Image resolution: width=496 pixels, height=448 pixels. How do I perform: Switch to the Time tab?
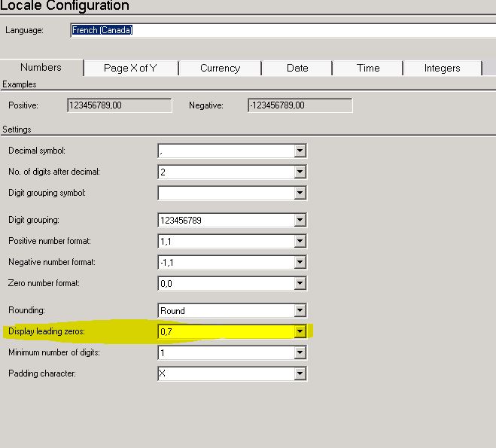coord(368,69)
